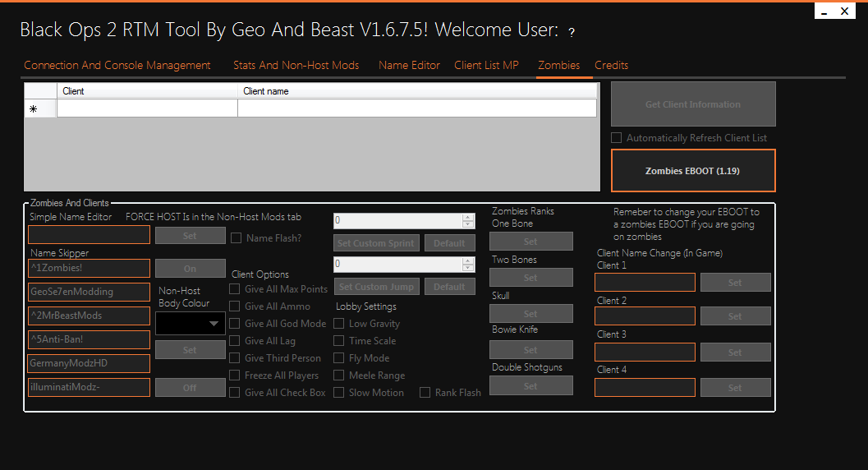Click Set next to Simple Name Editor
868x470 pixels.
pos(190,235)
